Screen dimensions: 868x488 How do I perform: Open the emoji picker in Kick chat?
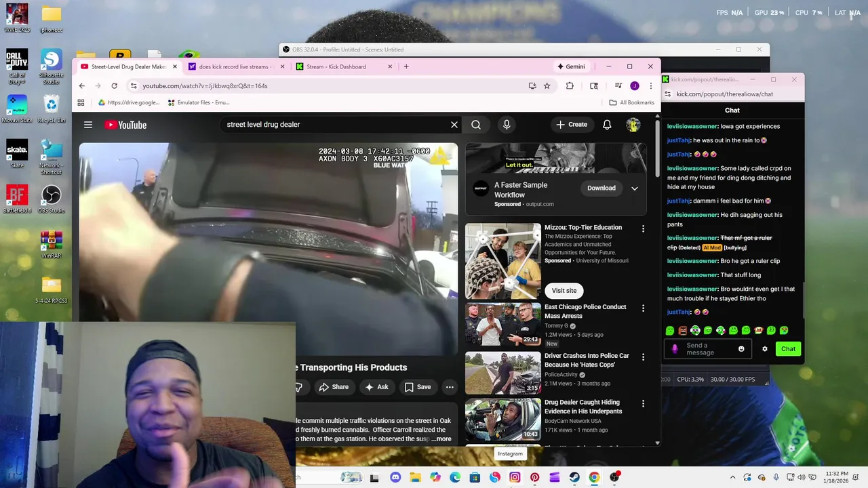pyautogui.click(x=741, y=349)
